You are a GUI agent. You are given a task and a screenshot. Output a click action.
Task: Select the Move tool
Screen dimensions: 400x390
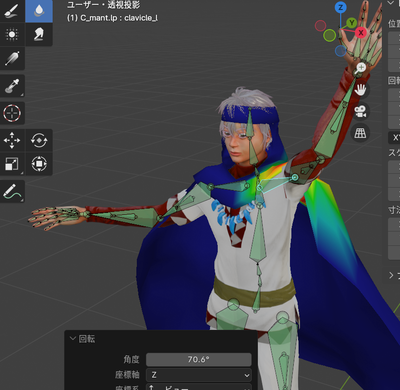click(x=12, y=140)
